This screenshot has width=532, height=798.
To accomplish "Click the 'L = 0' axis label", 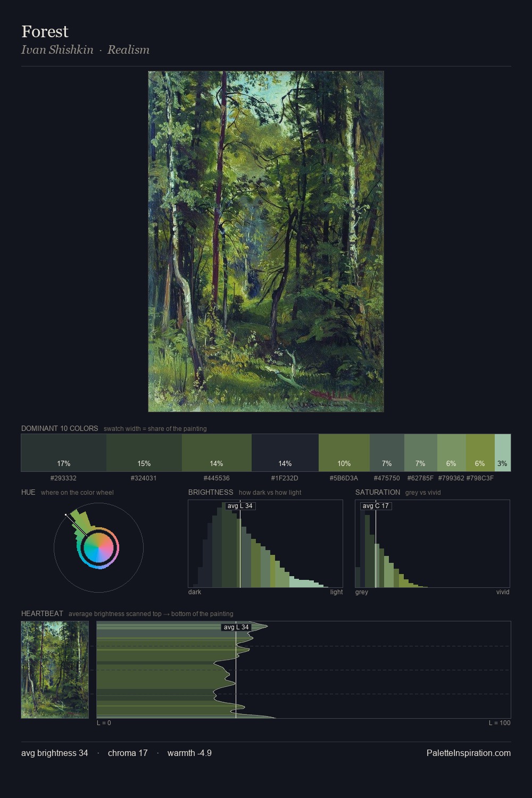I will 104,723.
